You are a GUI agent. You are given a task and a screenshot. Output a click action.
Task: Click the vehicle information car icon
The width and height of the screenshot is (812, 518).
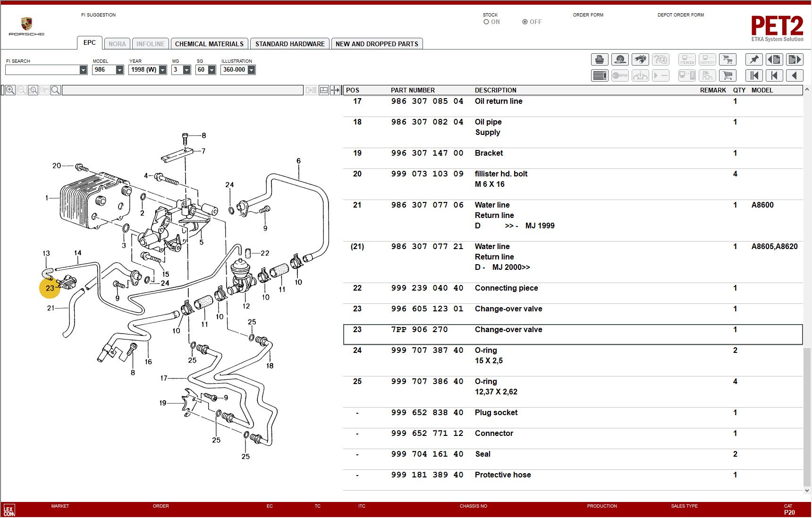click(x=640, y=75)
